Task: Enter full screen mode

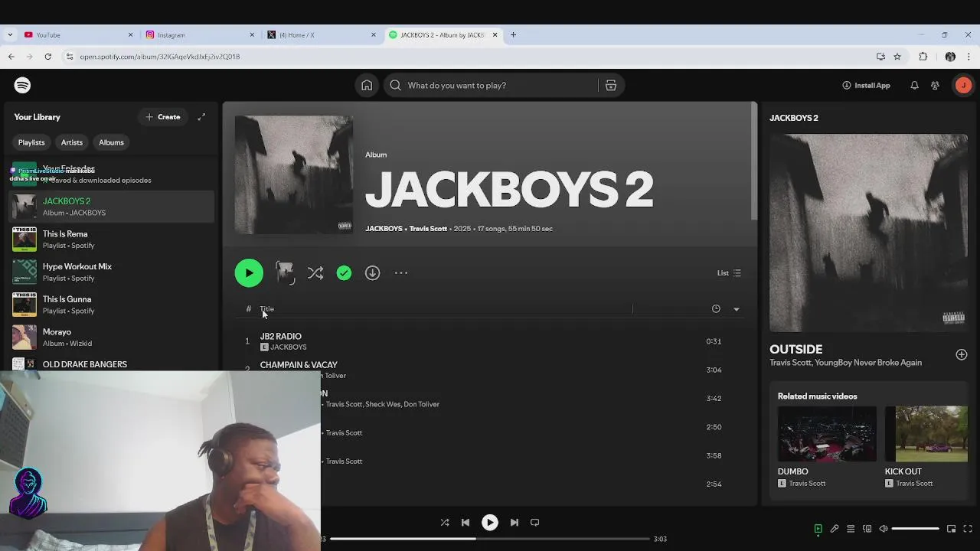Action: (x=968, y=529)
